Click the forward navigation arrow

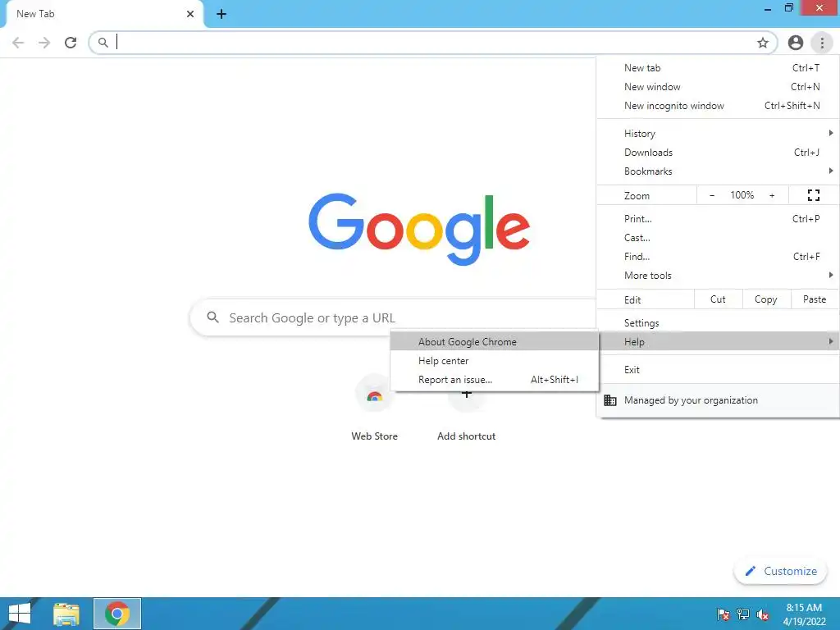click(x=44, y=43)
